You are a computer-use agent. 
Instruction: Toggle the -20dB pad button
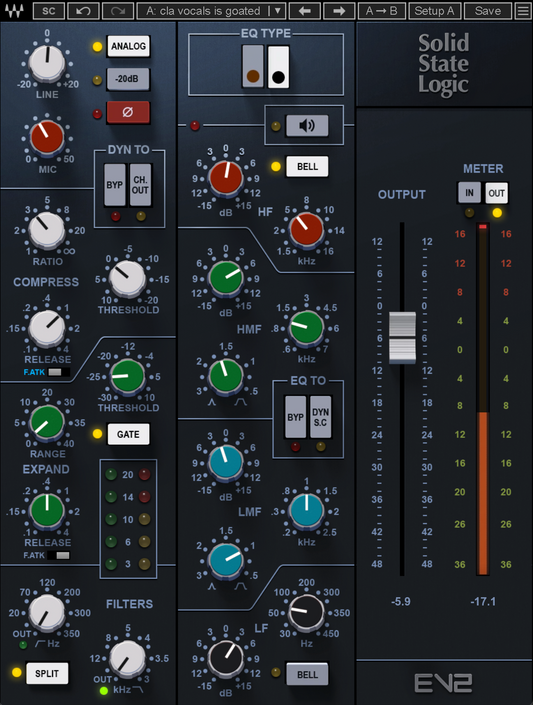coord(128,79)
